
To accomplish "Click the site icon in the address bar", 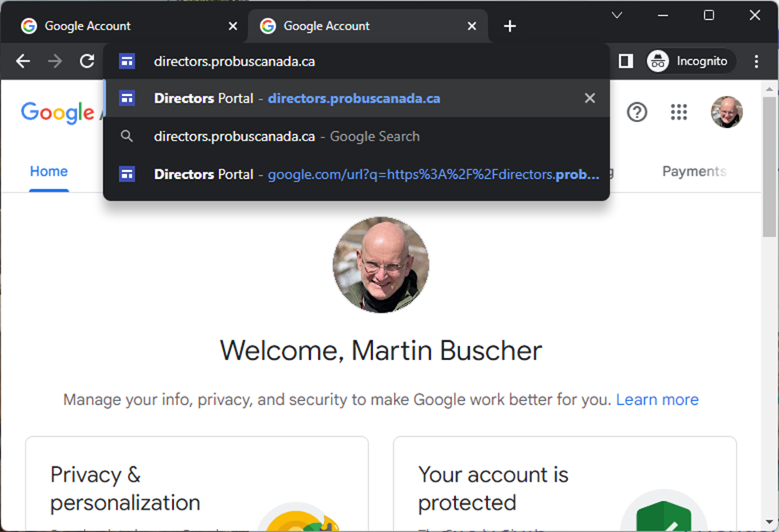I will pyautogui.click(x=127, y=61).
